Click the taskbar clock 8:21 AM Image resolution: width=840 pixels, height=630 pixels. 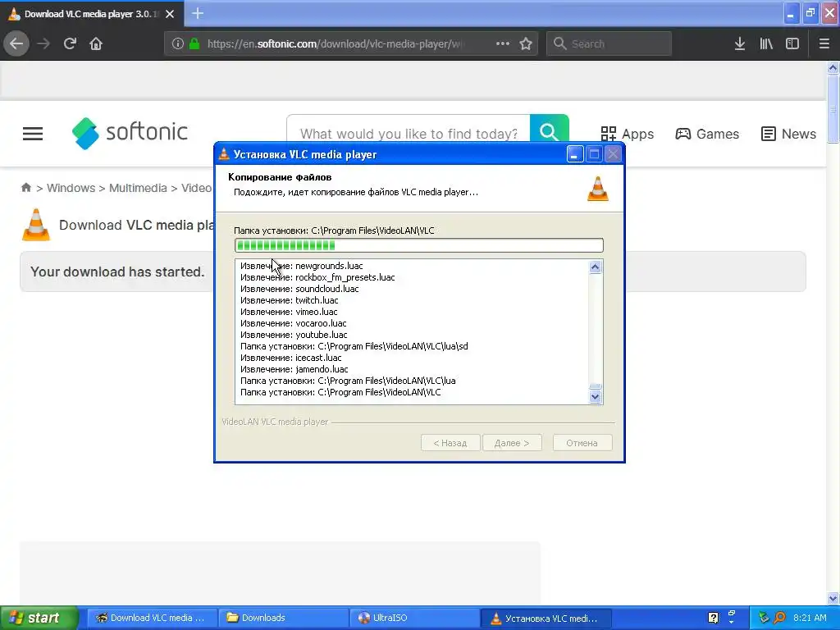(810, 619)
